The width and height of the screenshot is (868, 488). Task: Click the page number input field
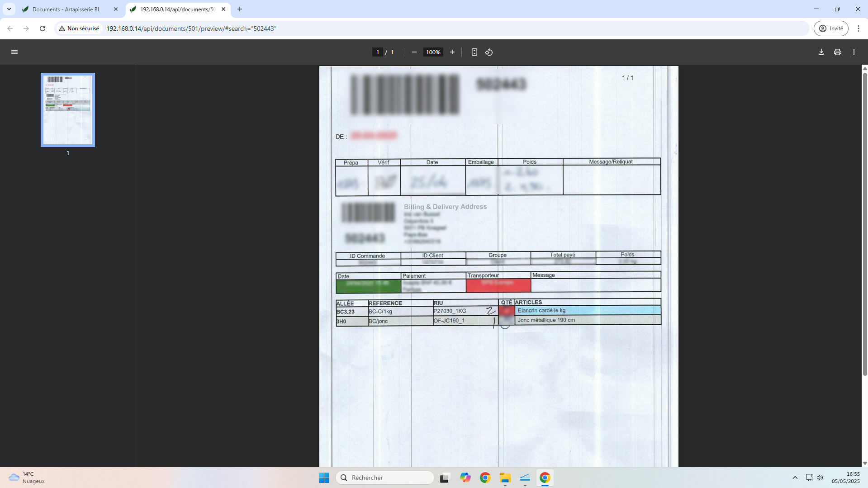pyautogui.click(x=377, y=52)
